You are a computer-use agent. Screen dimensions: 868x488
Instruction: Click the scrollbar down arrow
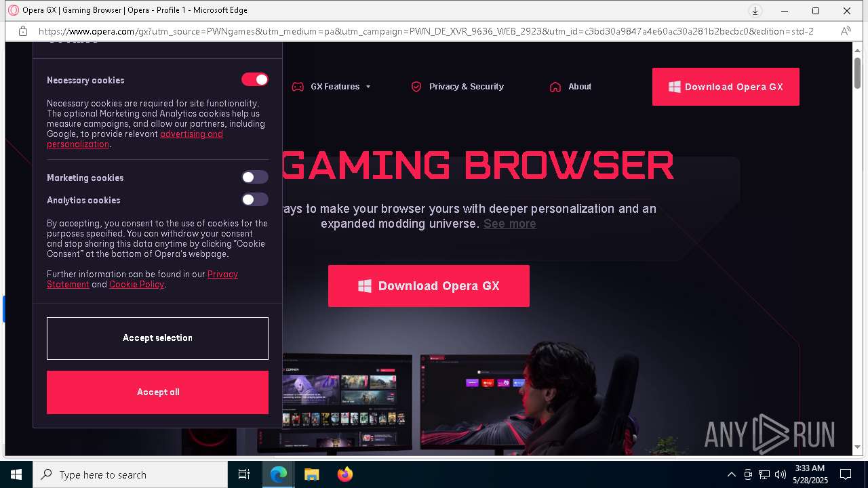(x=857, y=447)
